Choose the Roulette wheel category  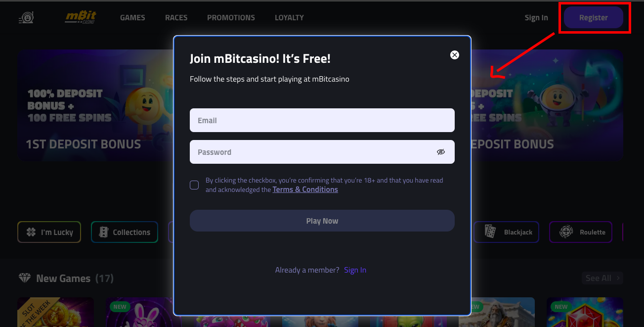click(581, 232)
